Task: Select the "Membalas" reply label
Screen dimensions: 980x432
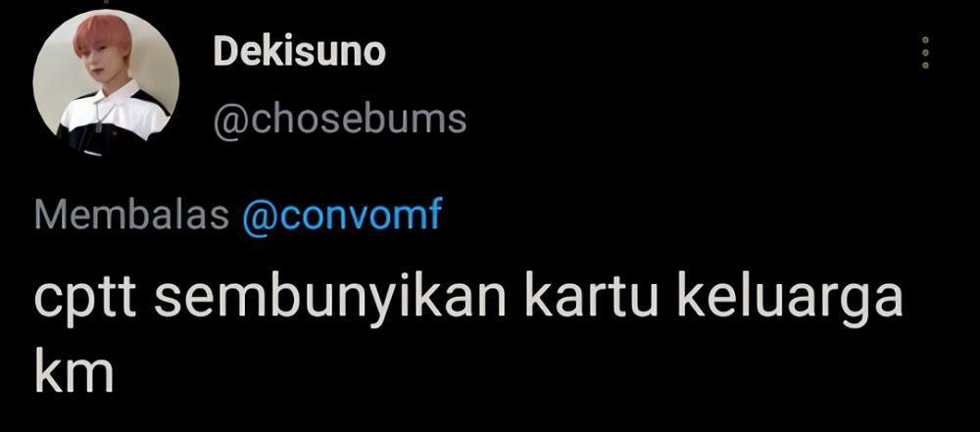Action: click(132, 216)
